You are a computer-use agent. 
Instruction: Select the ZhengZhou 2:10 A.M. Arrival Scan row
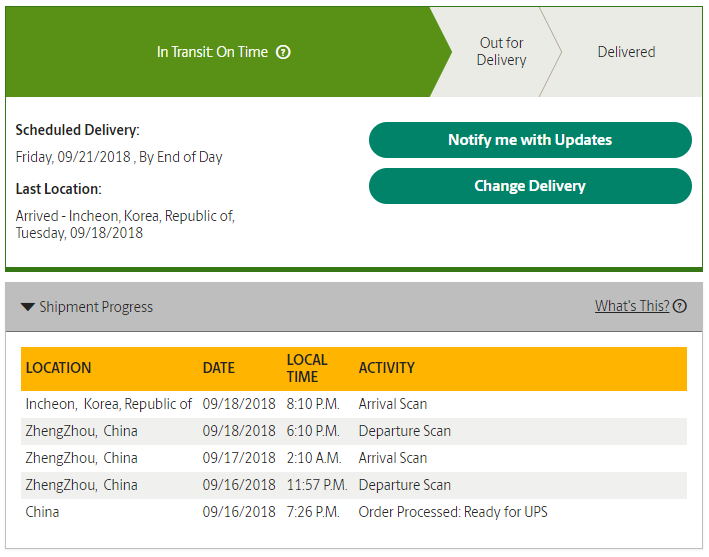(354, 458)
